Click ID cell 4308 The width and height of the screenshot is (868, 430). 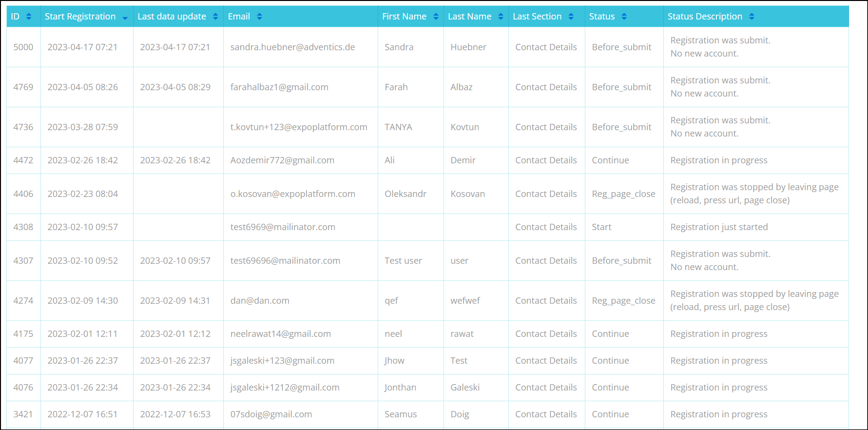click(23, 227)
